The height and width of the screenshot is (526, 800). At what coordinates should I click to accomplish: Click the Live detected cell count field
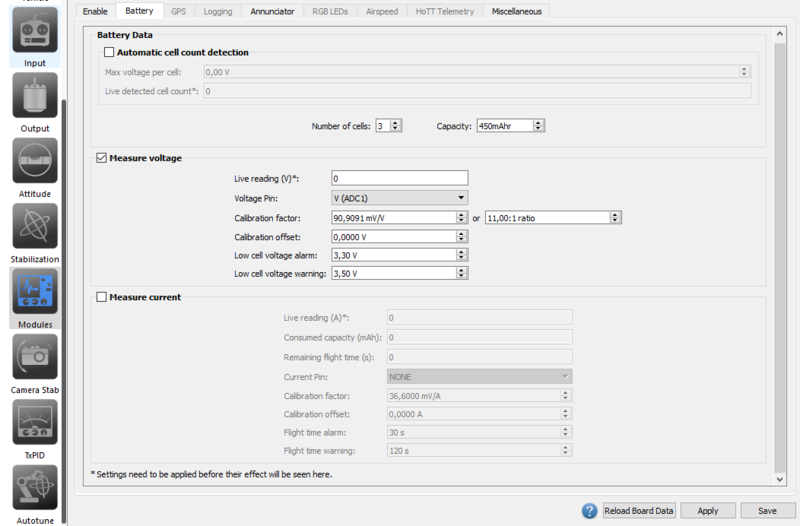click(477, 91)
